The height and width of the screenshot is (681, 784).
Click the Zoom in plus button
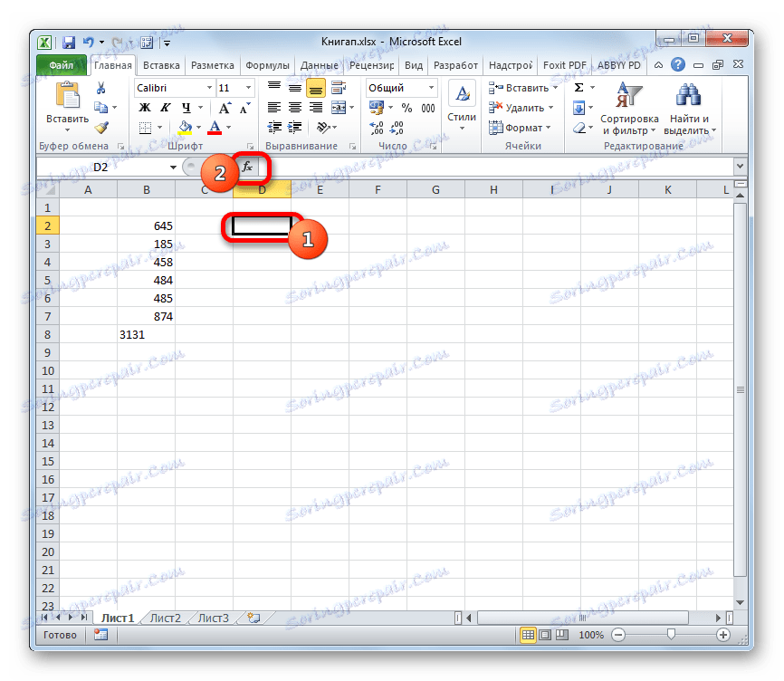pyautogui.click(x=723, y=635)
